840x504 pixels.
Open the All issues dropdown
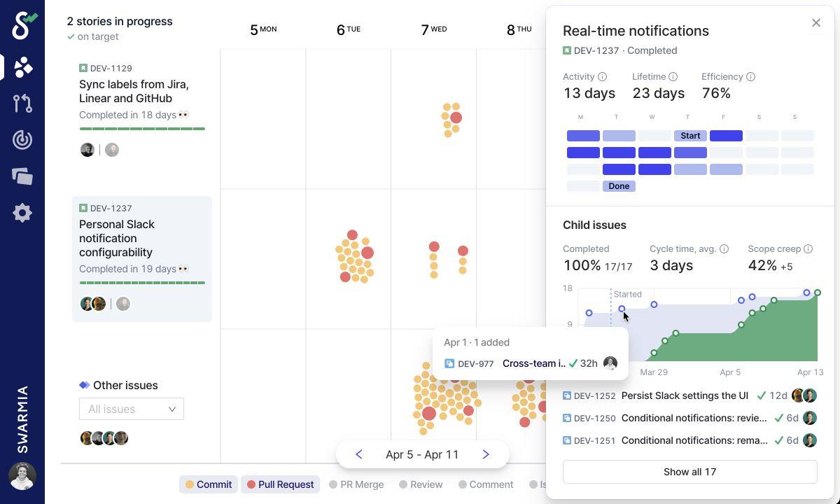132,409
